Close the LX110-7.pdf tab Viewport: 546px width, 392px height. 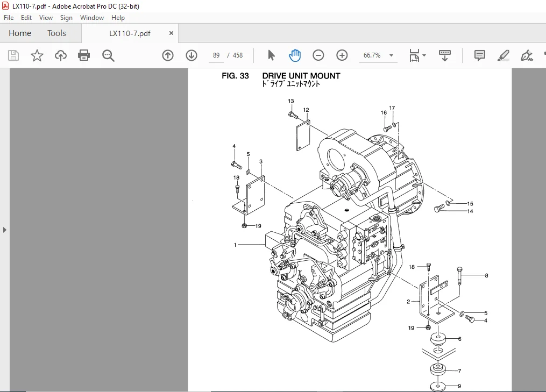coord(171,33)
